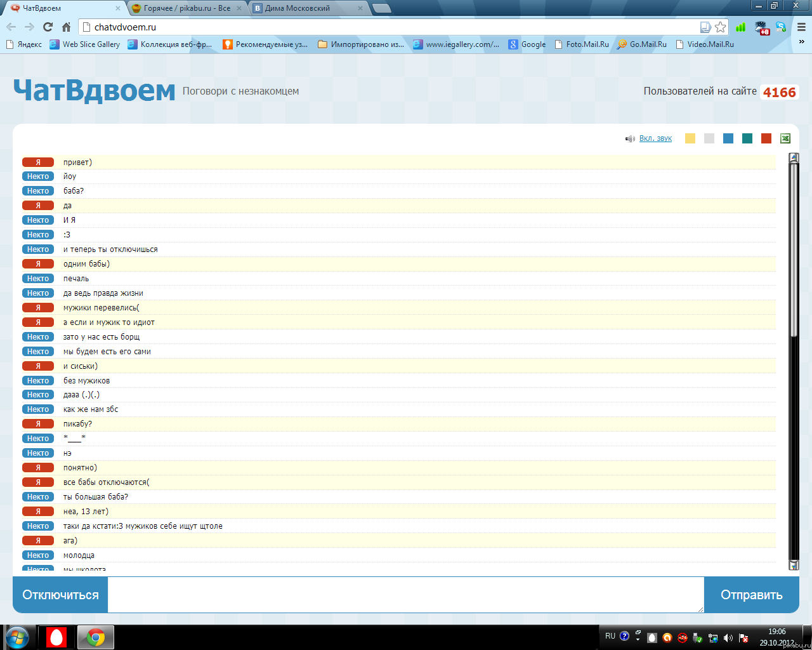Screen dimensions: 812x650
Task: Open the Импортировано из... bookmarks folder
Action: point(360,44)
